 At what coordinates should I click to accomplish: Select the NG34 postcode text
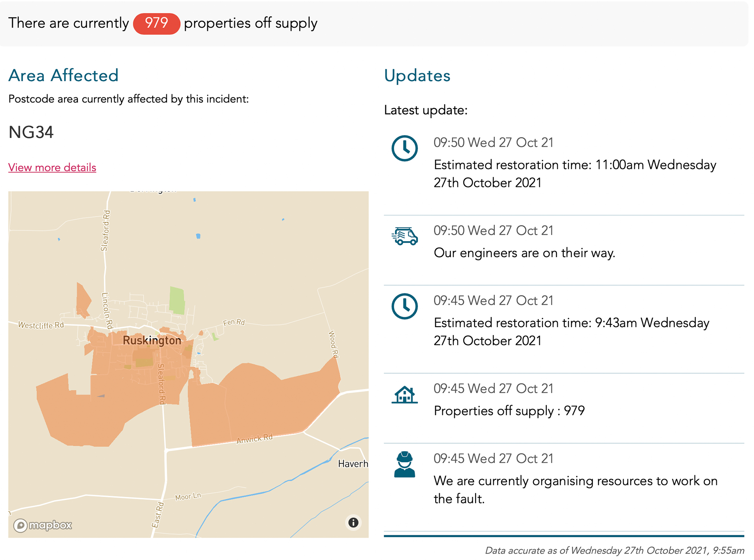(31, 132)
